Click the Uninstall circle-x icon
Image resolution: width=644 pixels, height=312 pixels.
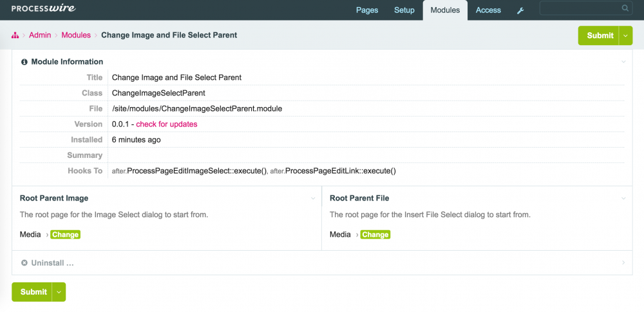(24, 263)
